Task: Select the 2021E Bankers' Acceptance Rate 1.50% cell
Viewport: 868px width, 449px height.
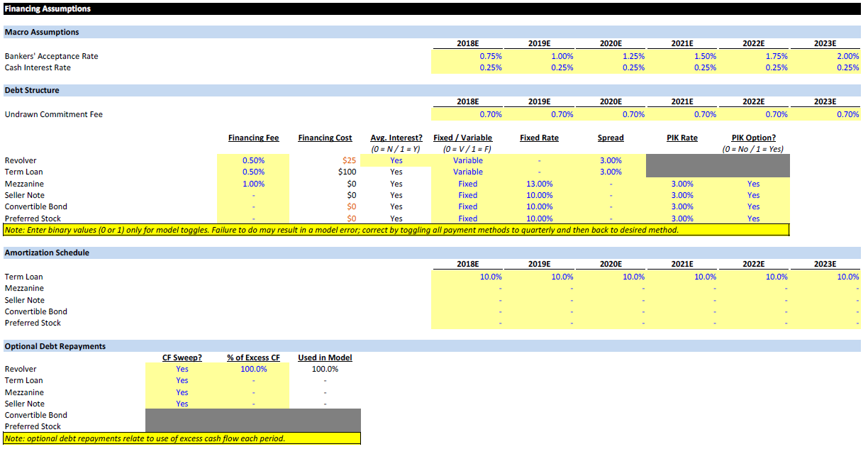Action: tap(681, 56)
